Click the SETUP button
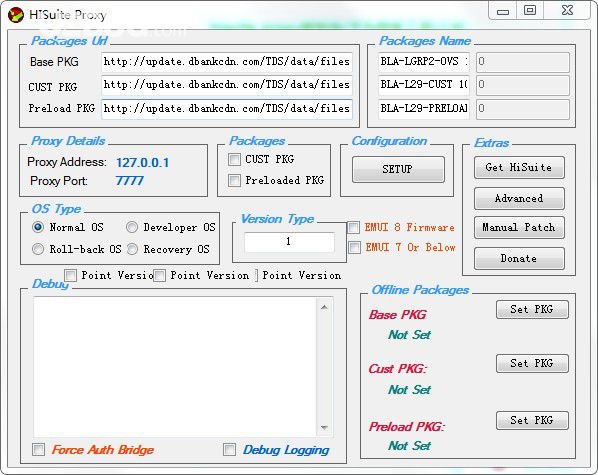The height and width of the screenshot is (475, 598). [x=398, y=169]
